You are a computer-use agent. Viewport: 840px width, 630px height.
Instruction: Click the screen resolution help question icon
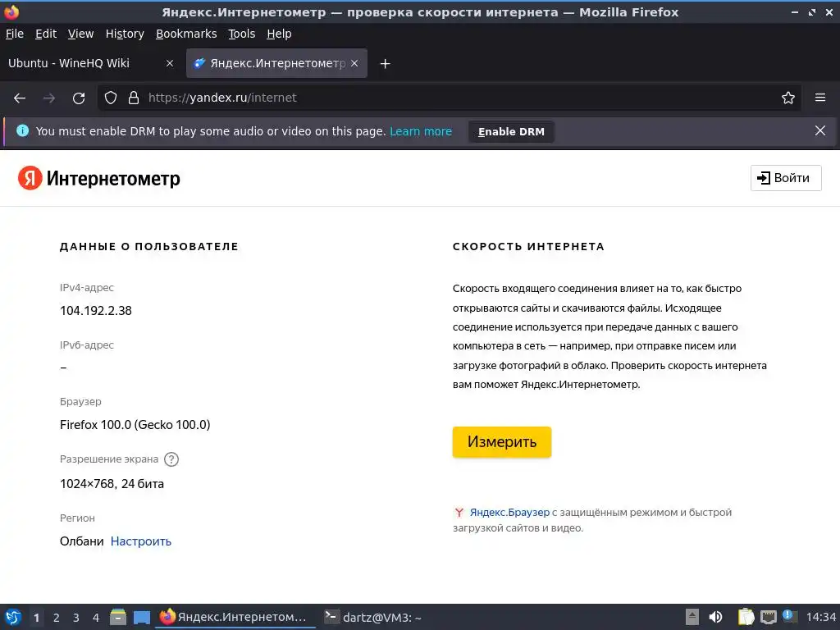coord(171,459)
